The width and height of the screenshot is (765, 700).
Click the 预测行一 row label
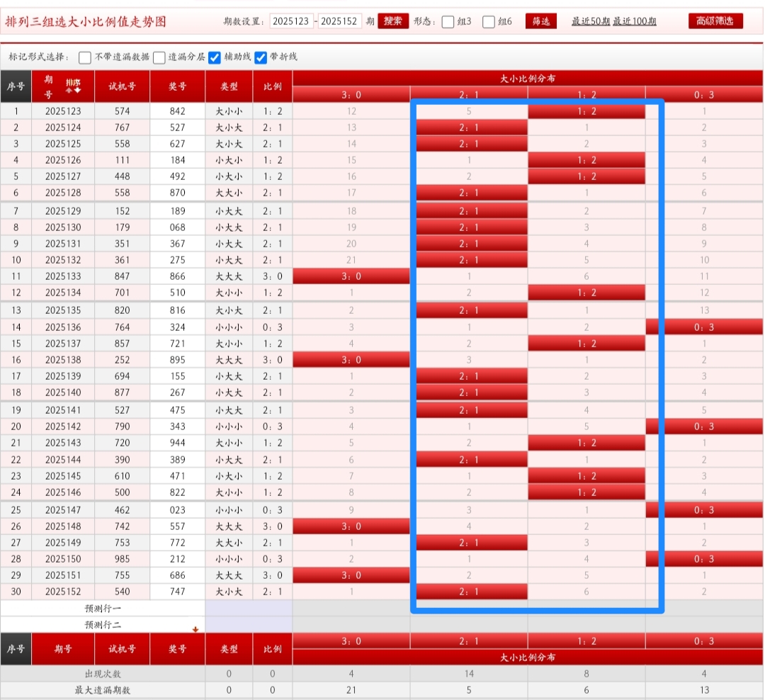pyautogui.click(x=103, y=608)
